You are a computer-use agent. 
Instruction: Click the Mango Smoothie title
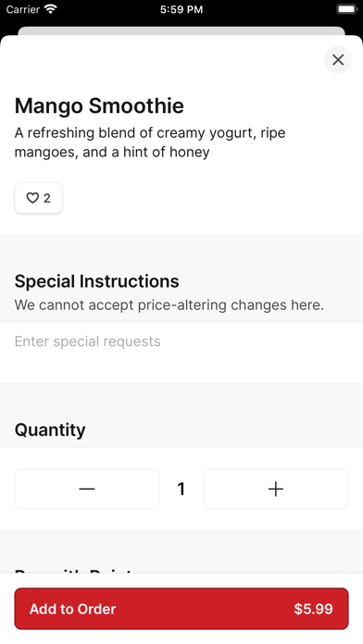(99, 106)
